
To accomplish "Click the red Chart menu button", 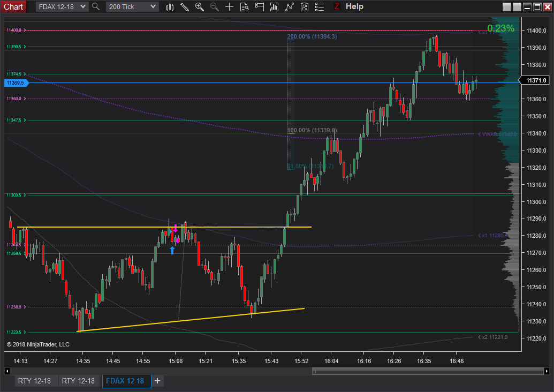I will (x=13, y=7).
